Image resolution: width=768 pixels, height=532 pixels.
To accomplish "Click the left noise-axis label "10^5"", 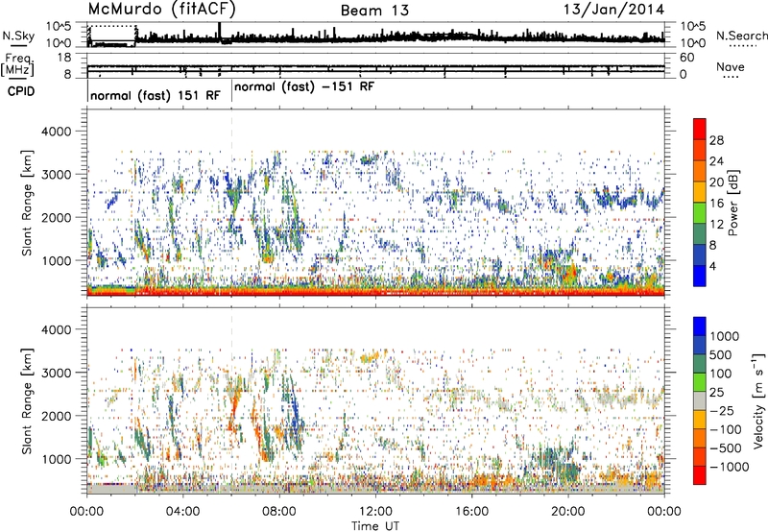I will (x=59, y=27).
